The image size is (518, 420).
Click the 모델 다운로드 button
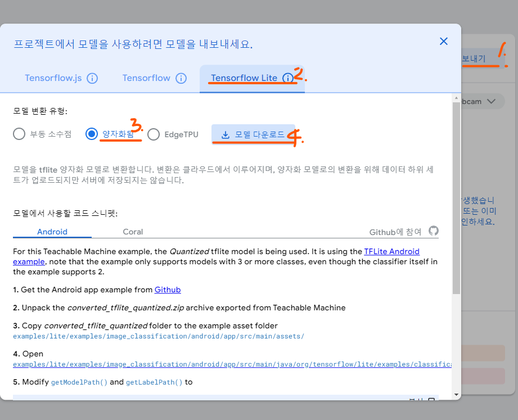(254, 134)
